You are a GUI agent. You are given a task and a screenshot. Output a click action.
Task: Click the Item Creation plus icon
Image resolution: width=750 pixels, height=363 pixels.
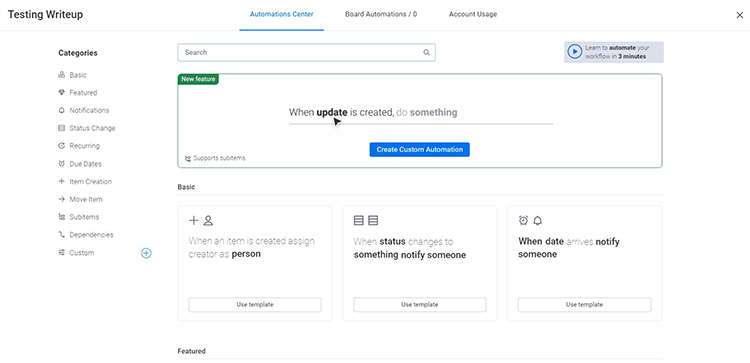click(x=61, y=181)
